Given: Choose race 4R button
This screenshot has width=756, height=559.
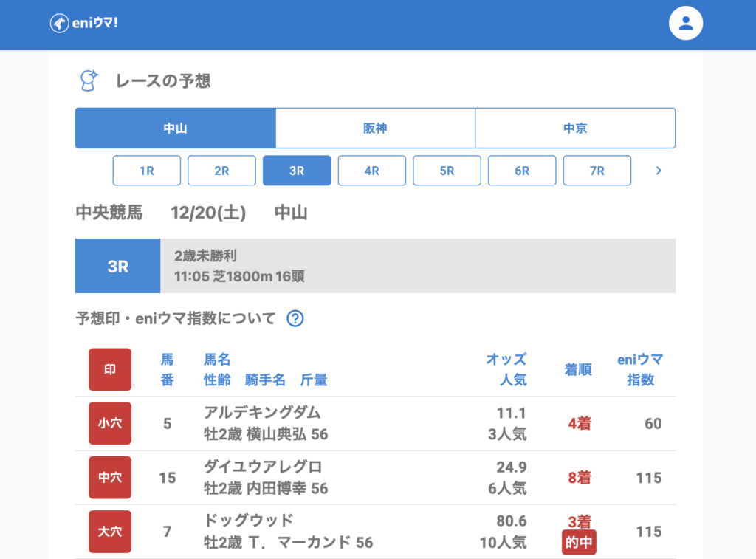Looking at the screenshot, I should point(372,171).
